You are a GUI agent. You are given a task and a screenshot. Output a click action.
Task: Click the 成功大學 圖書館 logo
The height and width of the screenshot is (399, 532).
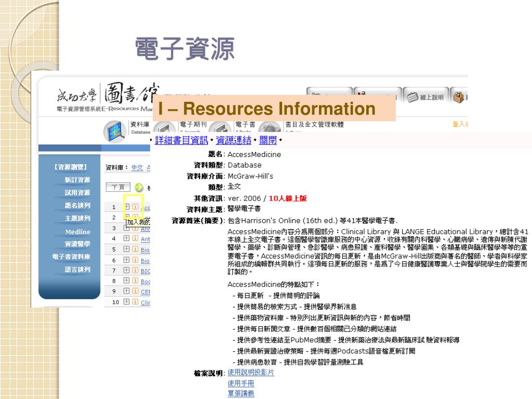(x=108, y=94)
